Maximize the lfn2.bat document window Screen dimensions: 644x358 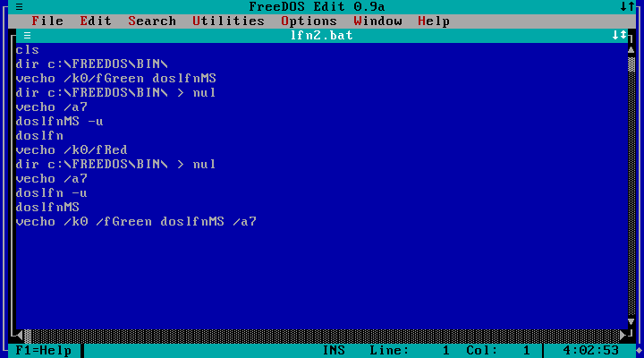pos(623,35)
